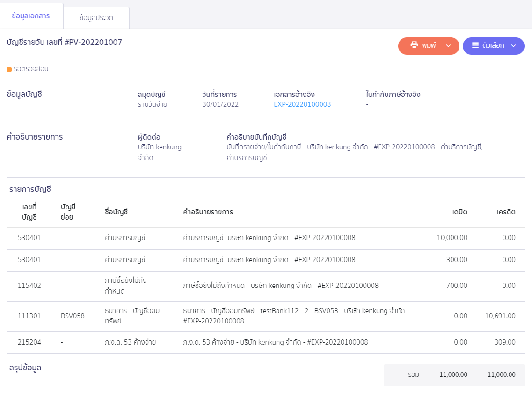Click sub-account BSV058
This screenshot has width=532, height=397.
[73, 316]
